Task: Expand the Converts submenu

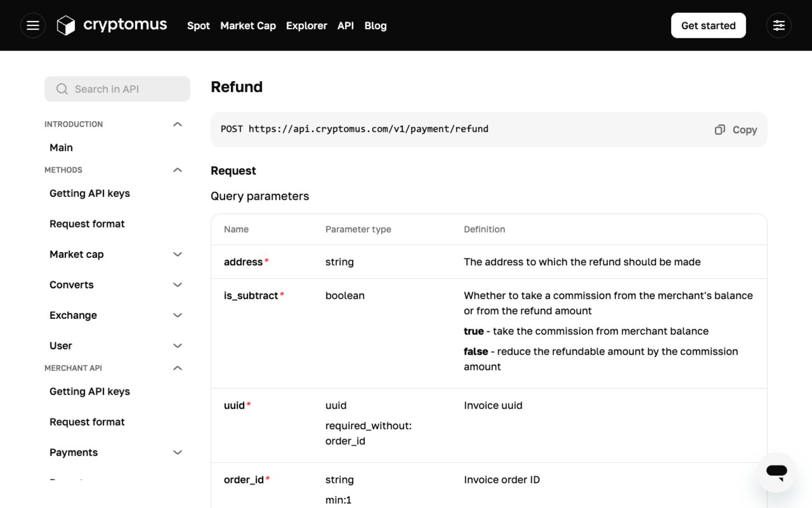Action: click(177, 285)
